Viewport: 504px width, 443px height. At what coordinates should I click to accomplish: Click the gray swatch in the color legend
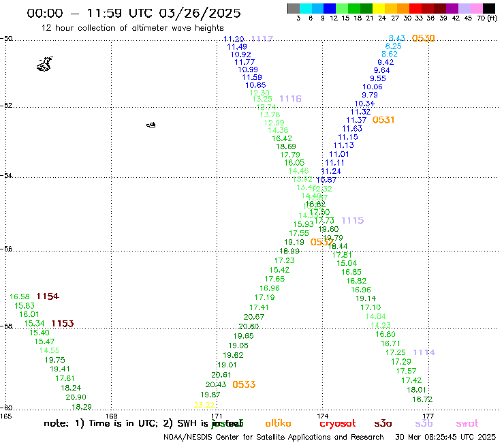pyautogui.click(x=294, y=8)
